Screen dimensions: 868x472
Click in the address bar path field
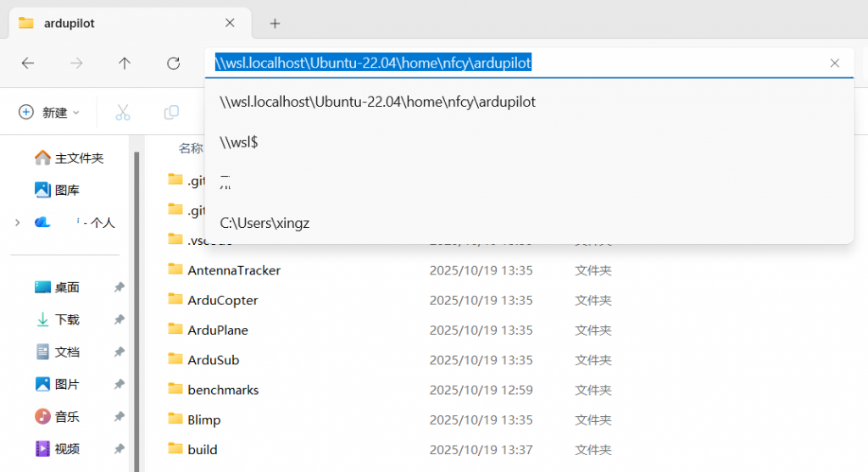point(678,63)
